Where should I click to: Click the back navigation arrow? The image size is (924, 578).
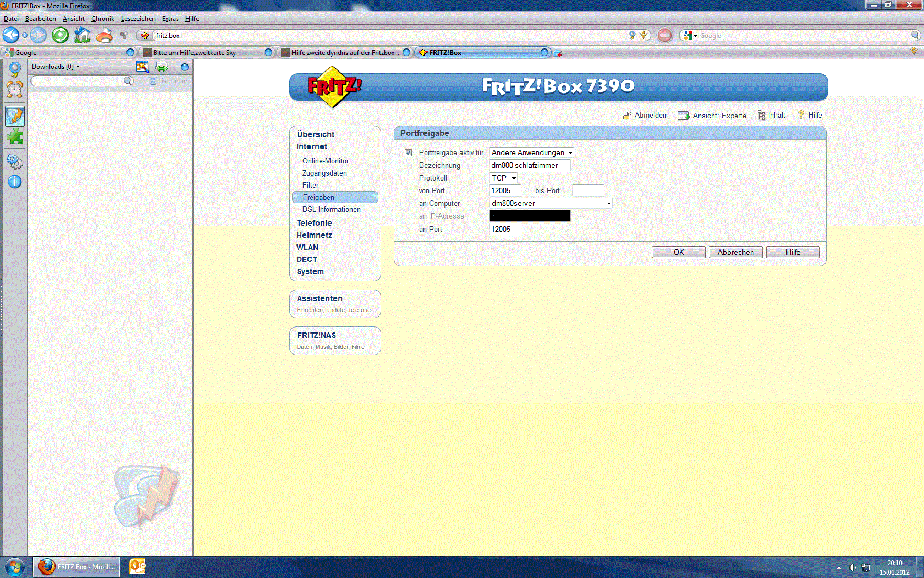[11, 35]
